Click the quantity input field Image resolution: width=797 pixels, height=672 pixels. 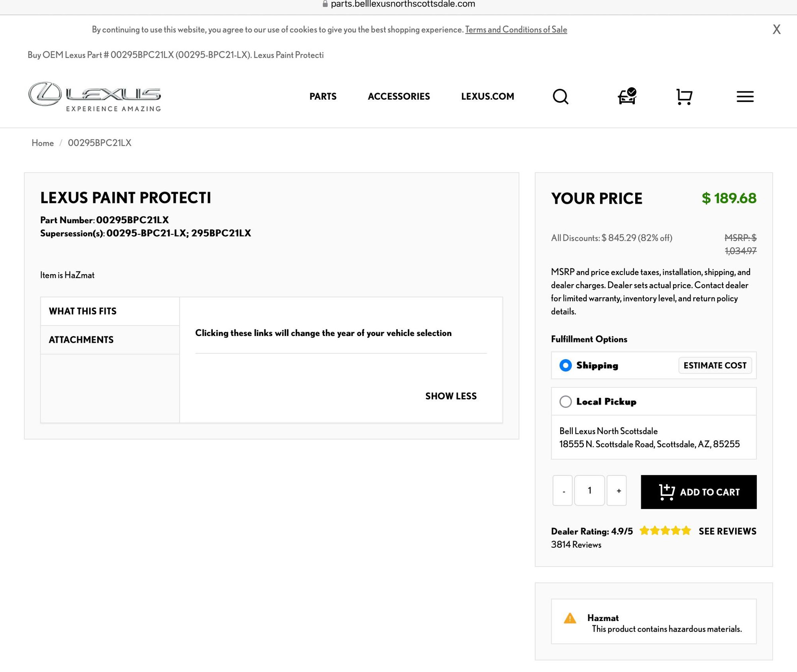pyautogui.click(x=589, y=491)
